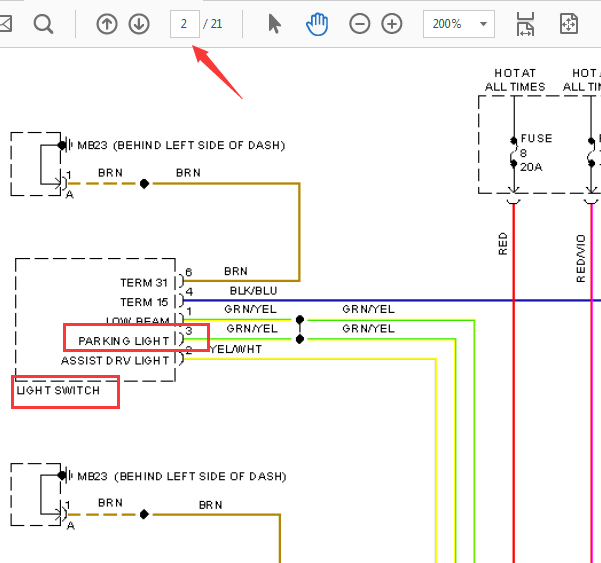Click the fit full page icon
The height and width of the screenshot is (563, 601).
pos(569,24)
